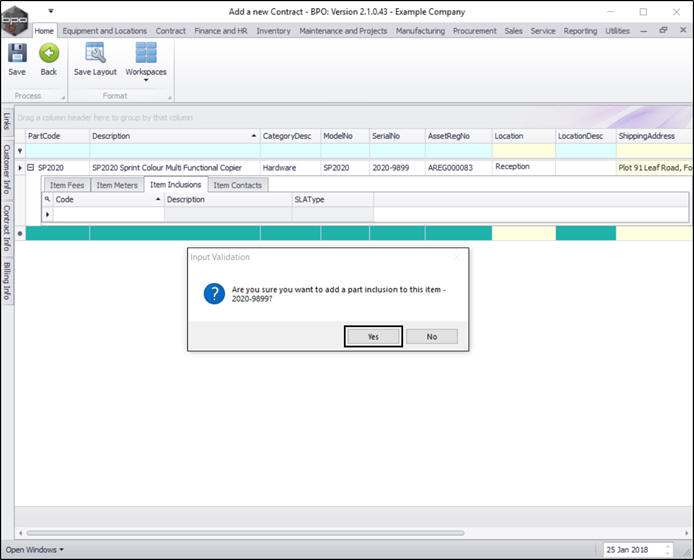This screenshot has height=560, width=694.
Task: Click the horizontal scrollbar thumb
Action: pyautogui.click(x=245, y=533)
